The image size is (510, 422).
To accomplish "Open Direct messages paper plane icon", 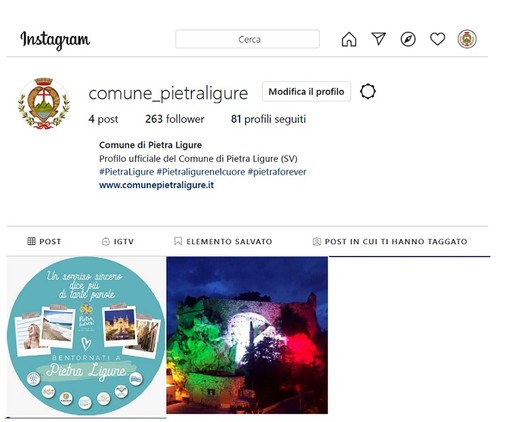I will tap(379, 39).
